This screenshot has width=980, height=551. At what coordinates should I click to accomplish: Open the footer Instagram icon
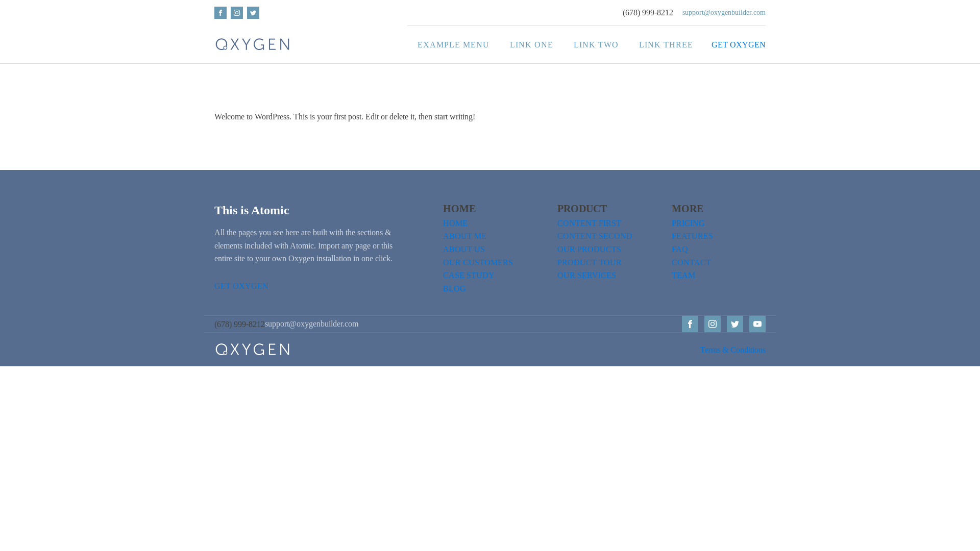click(713, 324)
